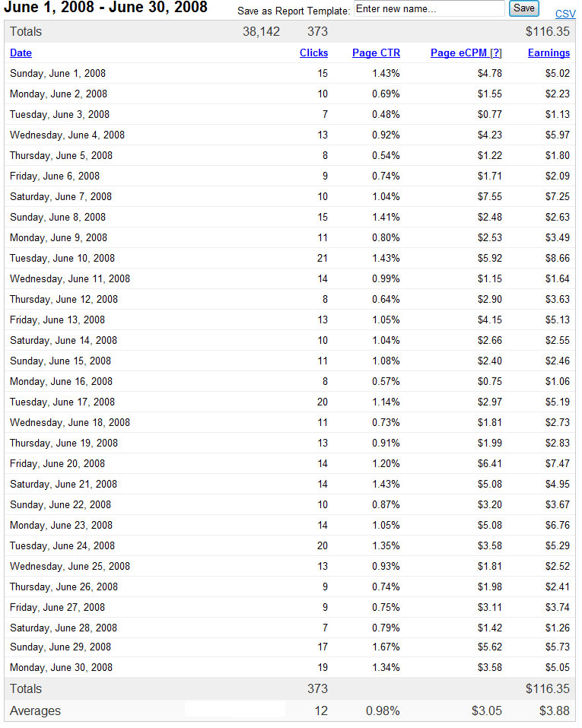Sort by the Page CTR header
This screenshot has width=582, height=728.
point(376,53)
